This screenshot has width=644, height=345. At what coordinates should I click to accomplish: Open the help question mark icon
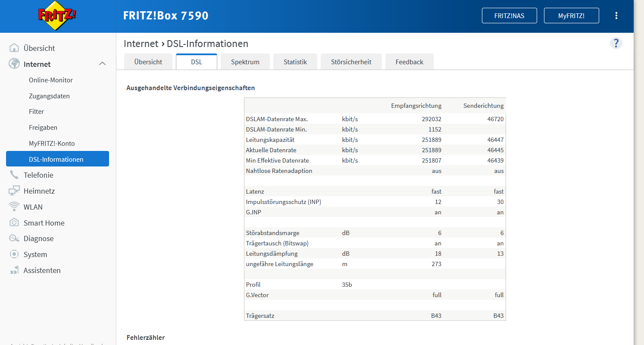point(616,43)
